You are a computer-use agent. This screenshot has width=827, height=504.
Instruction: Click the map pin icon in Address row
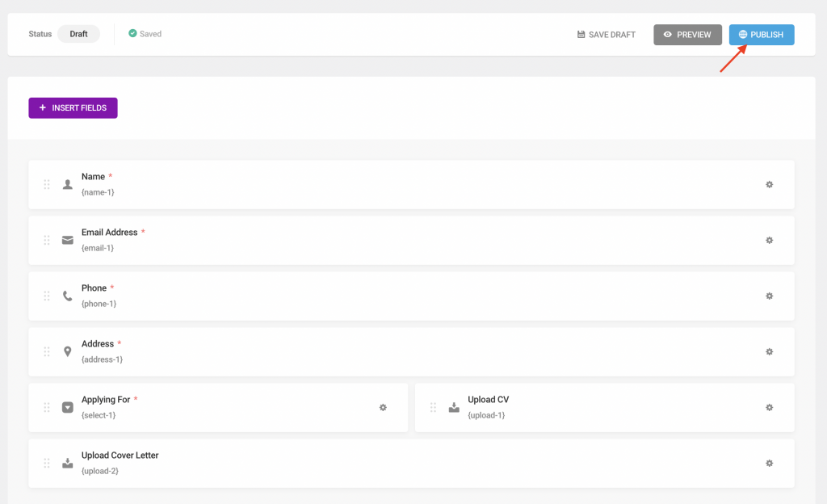pyautogui.click(x=68, y=351)
